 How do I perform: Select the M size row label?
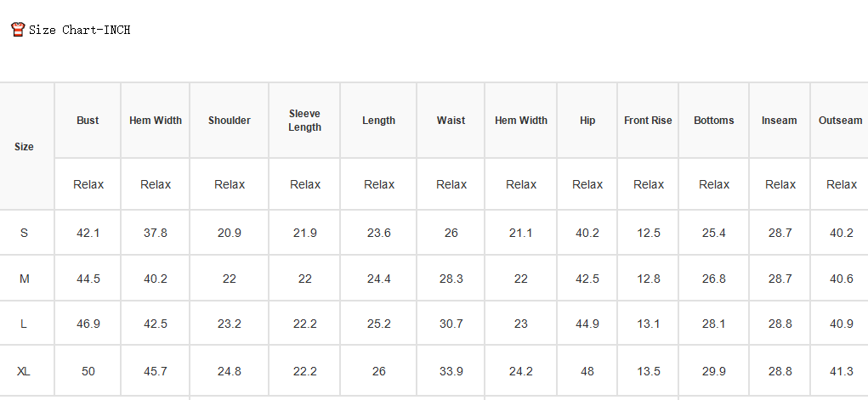click(x=24, y=279)
